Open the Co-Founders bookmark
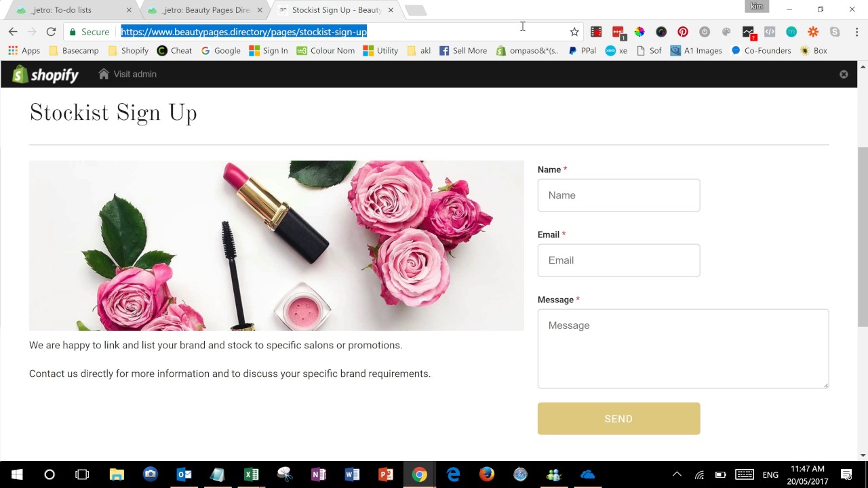The width and height of the screenshot is (868, 488). tap(761, 51)
